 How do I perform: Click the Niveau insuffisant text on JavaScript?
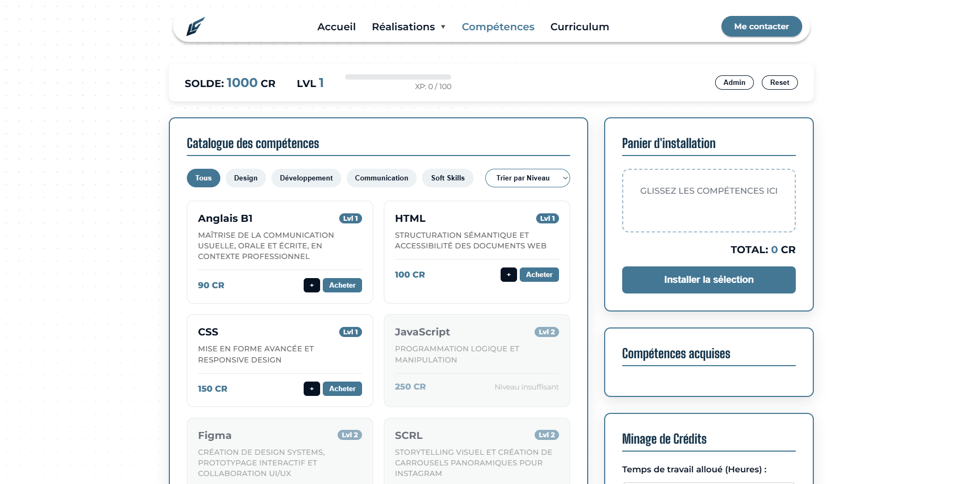tap(527, 387)
